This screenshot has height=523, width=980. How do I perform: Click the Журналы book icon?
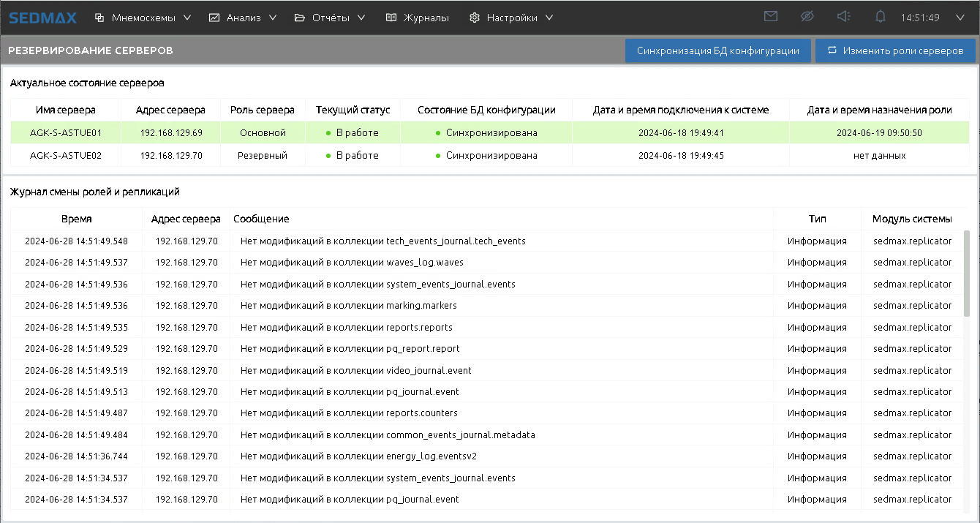coord(391,18)
